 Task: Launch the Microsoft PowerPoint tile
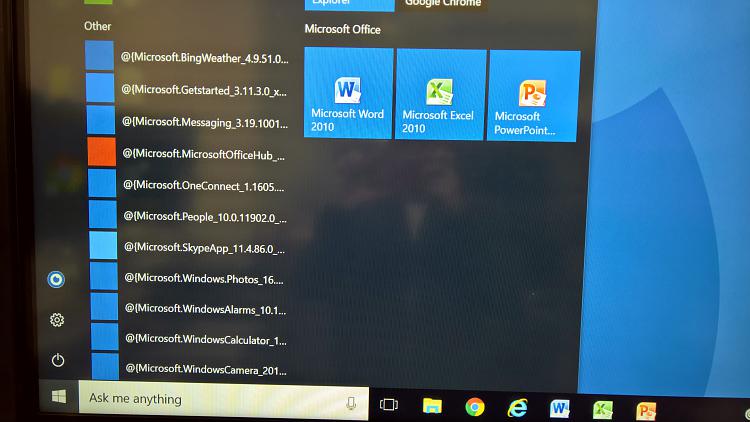tap(533, 96)
